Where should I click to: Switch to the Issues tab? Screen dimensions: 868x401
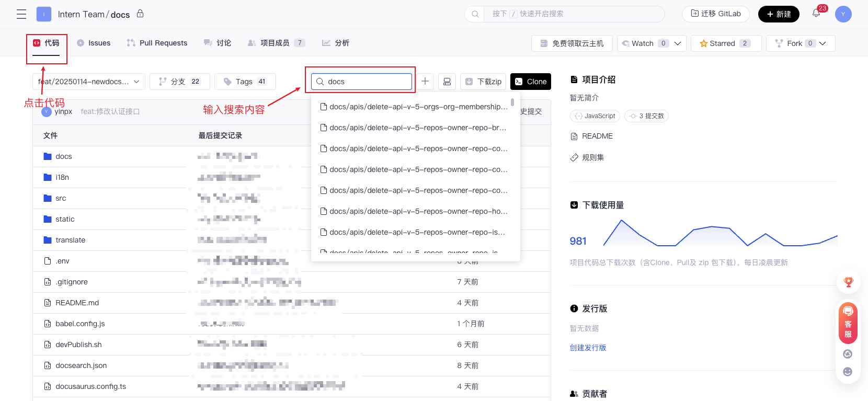click(94, 43)
